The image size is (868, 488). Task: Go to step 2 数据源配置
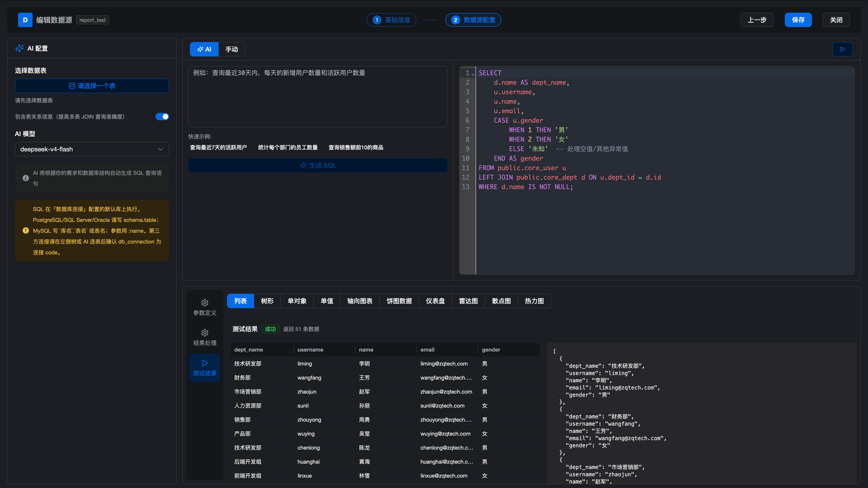coord(473,20)
